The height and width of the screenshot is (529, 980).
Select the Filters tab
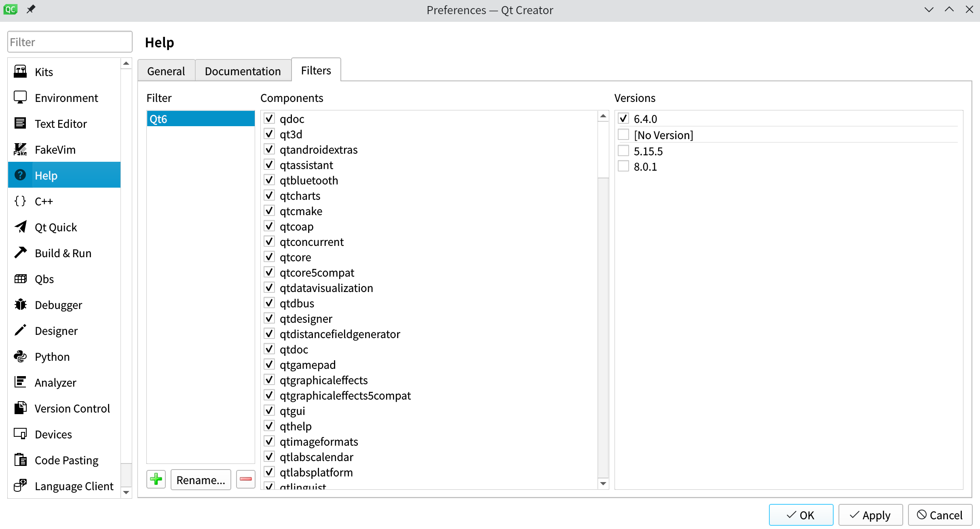(x=316, y=70)
